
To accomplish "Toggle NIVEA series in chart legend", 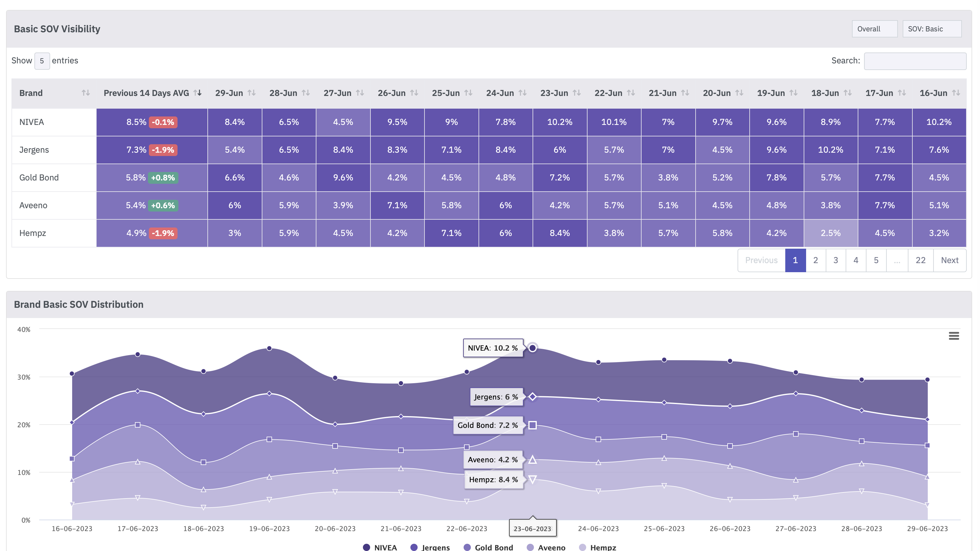I will point(380,547).
